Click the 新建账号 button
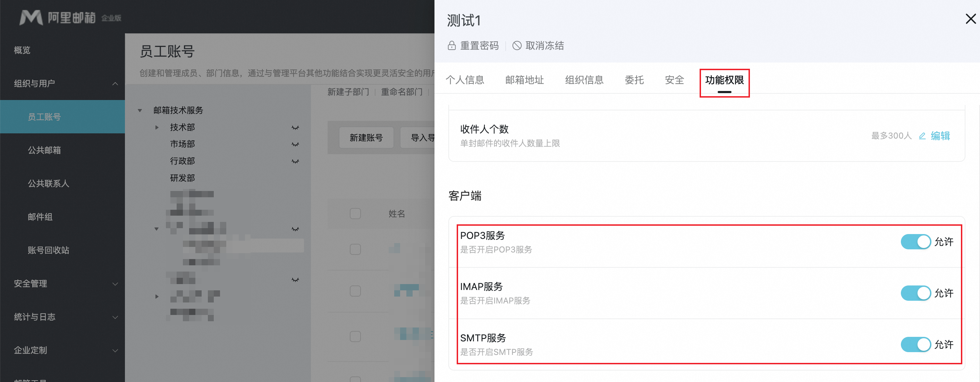 click(366, 138)
